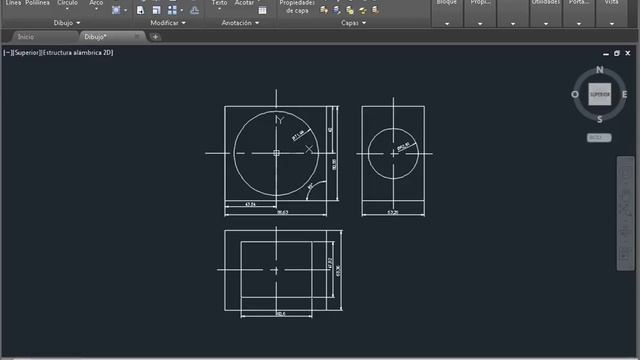
Task: Click third layer tool icon in Capas row
Action: (x=350, y=10)
